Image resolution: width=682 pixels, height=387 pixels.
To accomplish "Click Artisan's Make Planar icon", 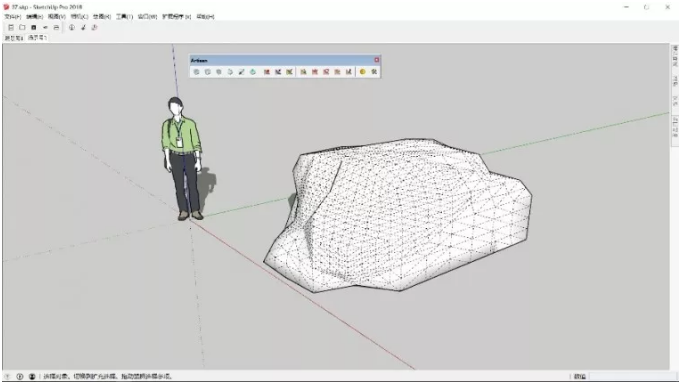I will coord(348,72).
